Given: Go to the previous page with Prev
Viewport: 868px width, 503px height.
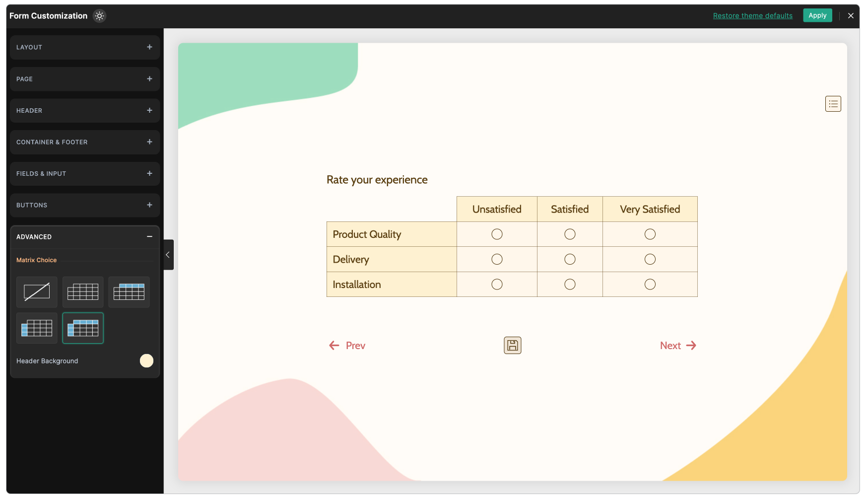Looking at the screenshot, I should click(x=347, y=346).
